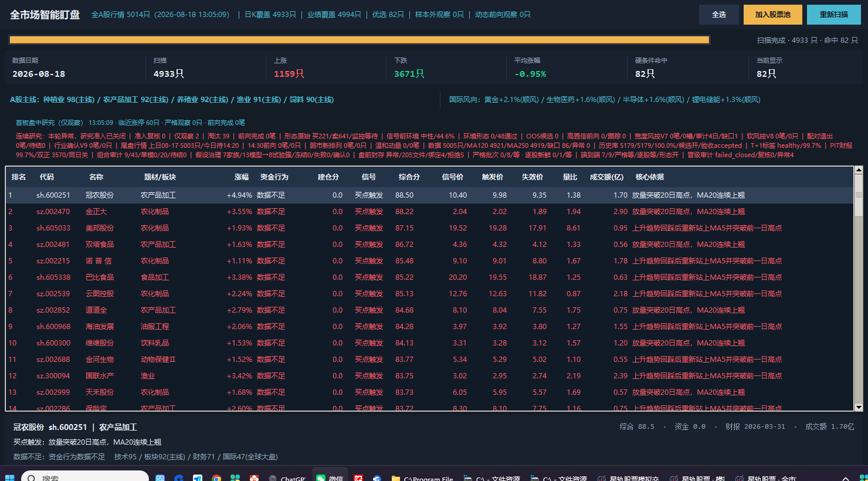The width and height of the screenshot is (868, 481).
Task: Click the table scrollbar down arrow
Action: coord(859,407)
